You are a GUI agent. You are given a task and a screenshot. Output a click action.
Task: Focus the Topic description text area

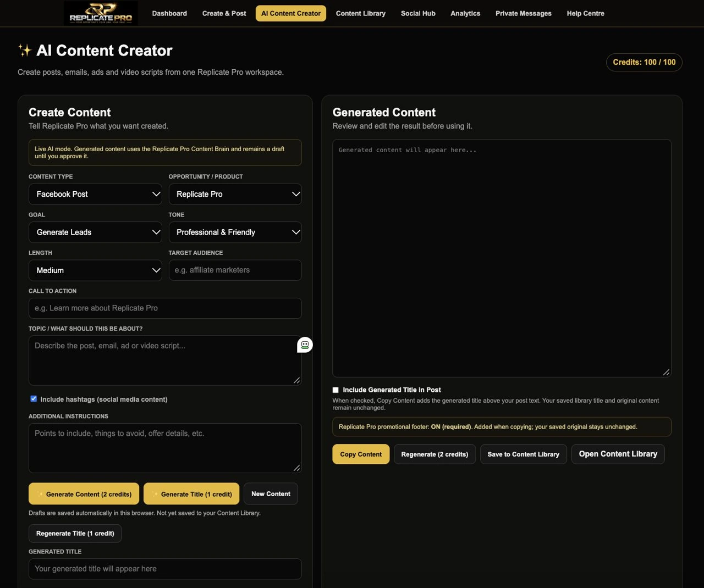click(165, 360)
